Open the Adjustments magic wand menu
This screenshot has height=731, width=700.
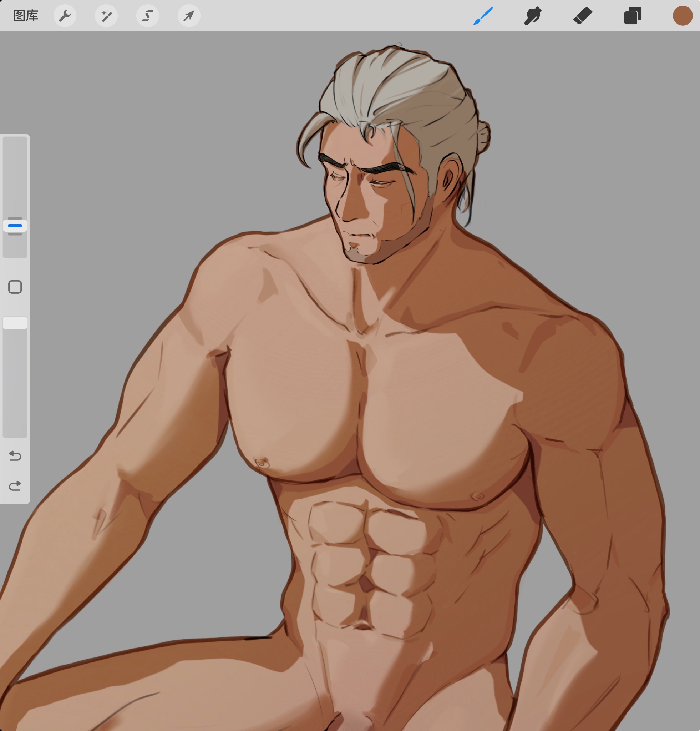click(106, 16)
